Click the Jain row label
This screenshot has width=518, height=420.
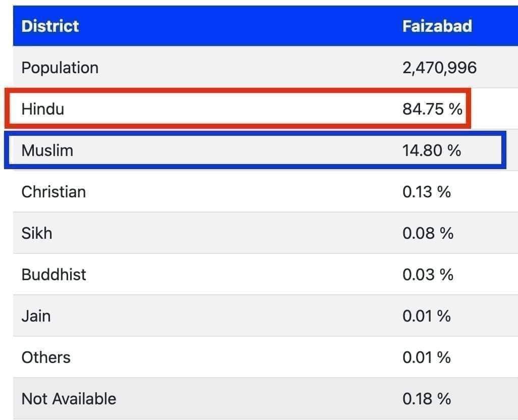click(x=36, y=316)
